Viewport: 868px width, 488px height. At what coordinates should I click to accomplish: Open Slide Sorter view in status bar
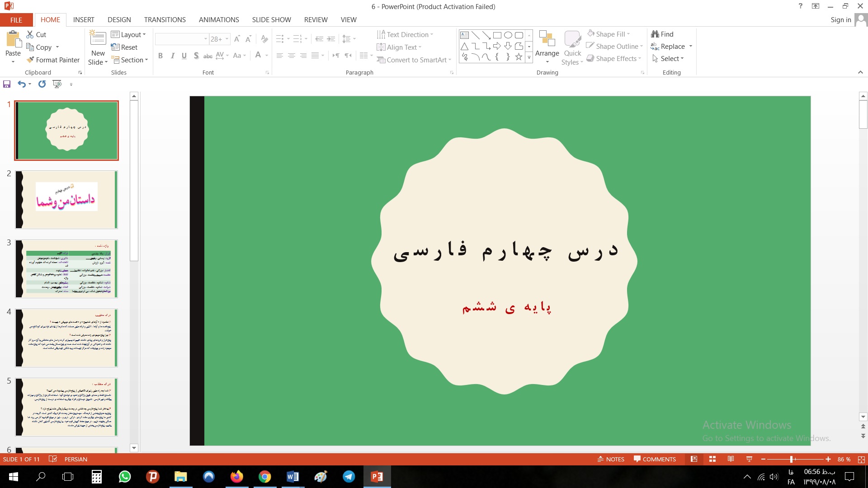[712, 459]
